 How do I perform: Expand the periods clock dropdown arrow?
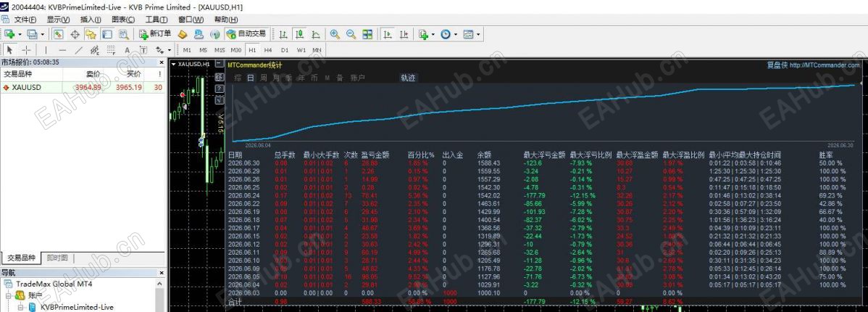456,34
